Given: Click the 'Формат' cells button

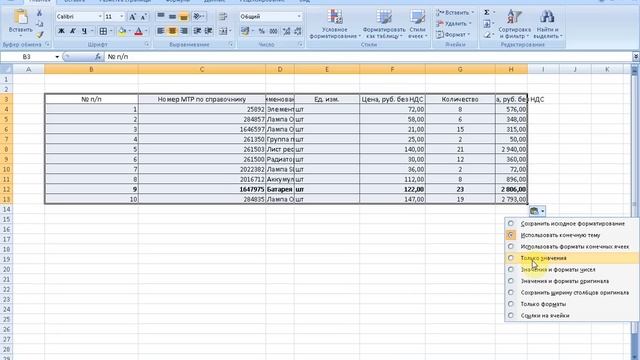Looking at the screenshot, I should (x=453, y=35).
